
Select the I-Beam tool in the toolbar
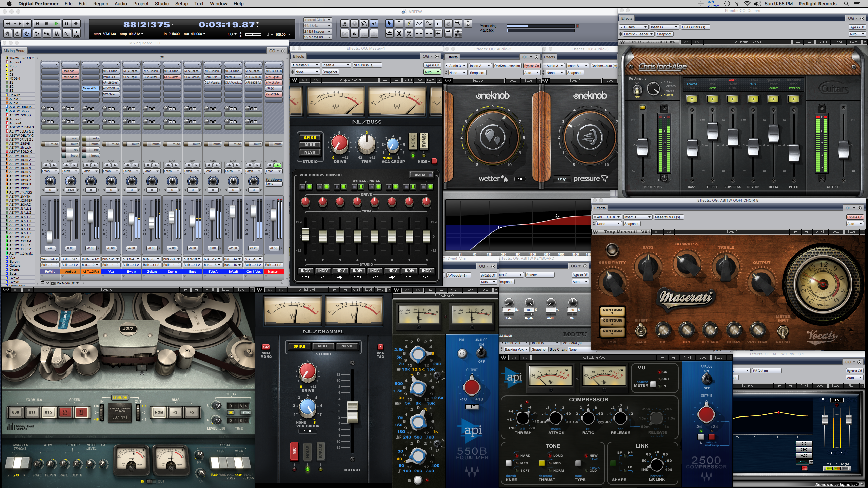tap(399, 23)
